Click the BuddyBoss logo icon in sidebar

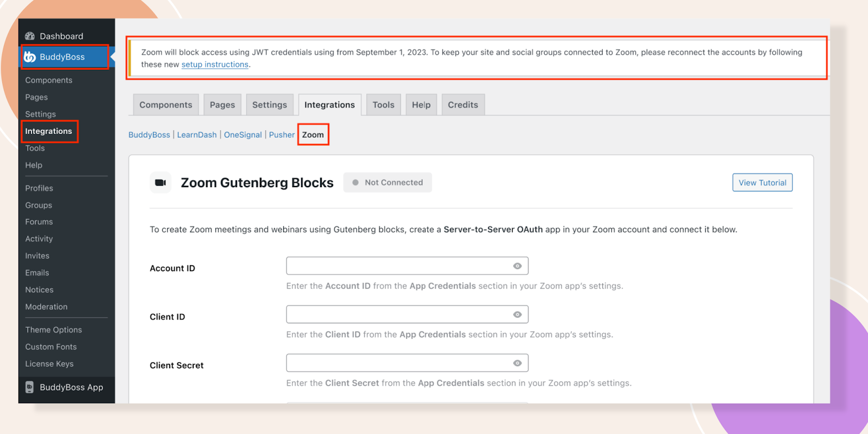point(30,56)
